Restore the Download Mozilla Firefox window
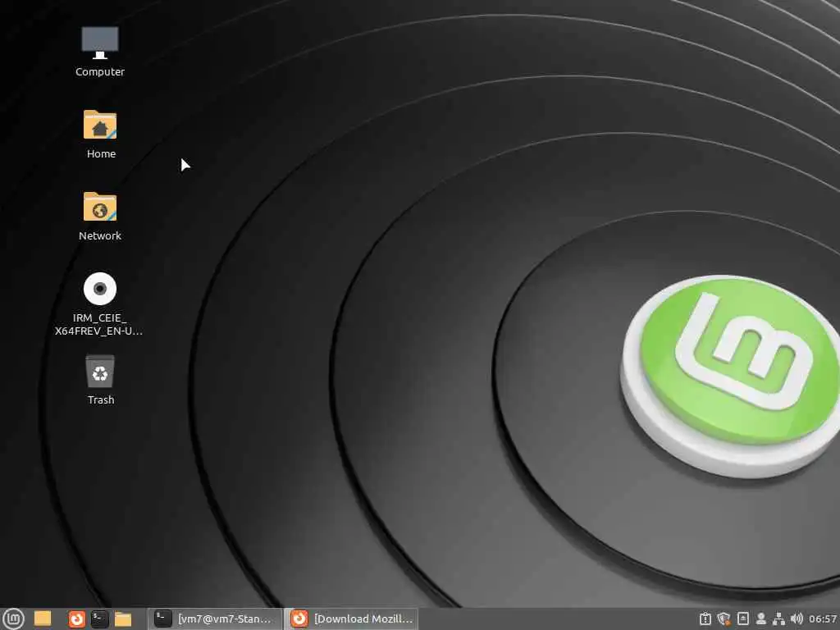This screenshot has height=630, width=840. [351, 619]
